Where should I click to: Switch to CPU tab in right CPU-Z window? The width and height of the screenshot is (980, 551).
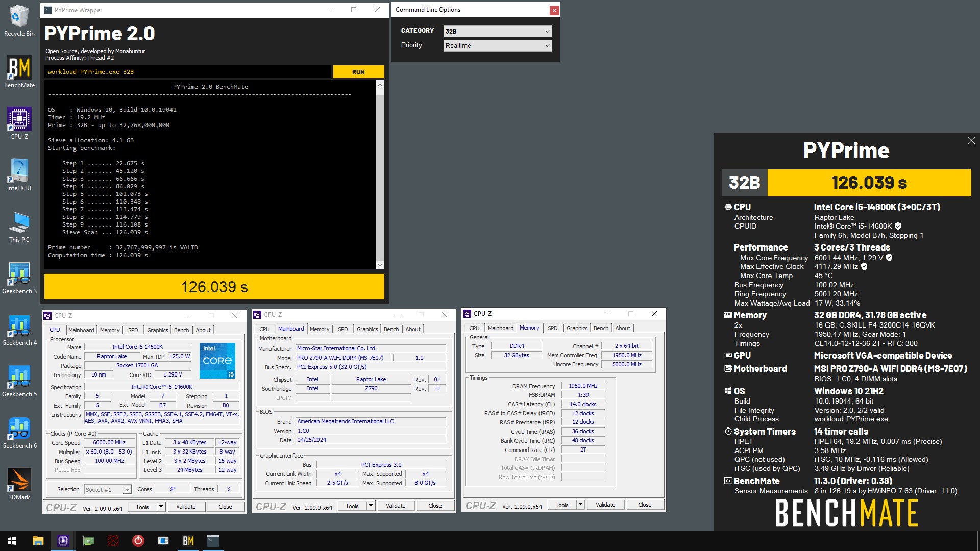pos(474,328)
